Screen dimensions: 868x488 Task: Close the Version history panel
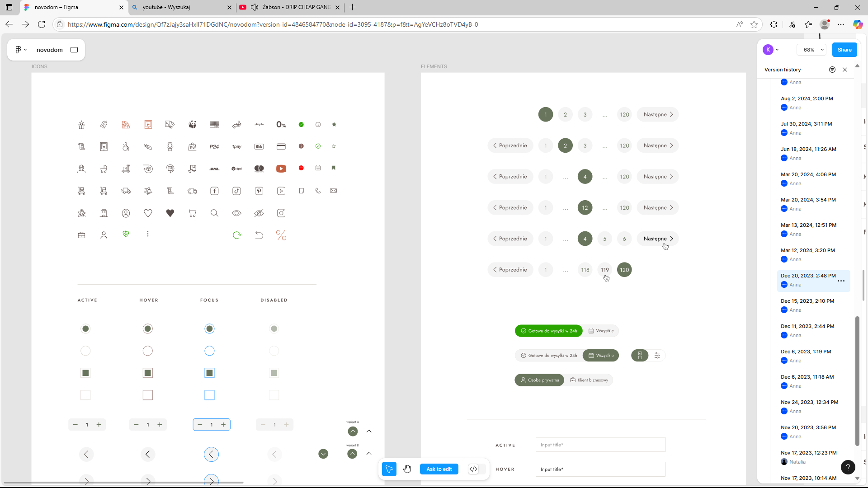tap(845, 70)
